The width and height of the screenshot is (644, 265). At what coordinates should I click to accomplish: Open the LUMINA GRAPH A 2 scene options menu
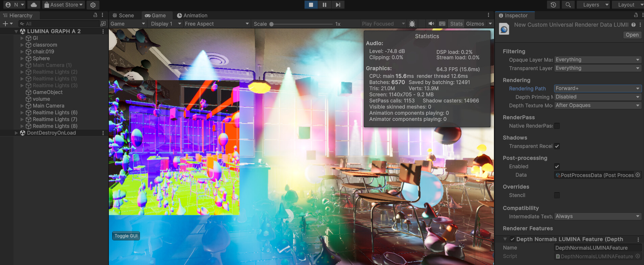click(x=103, y=31)
